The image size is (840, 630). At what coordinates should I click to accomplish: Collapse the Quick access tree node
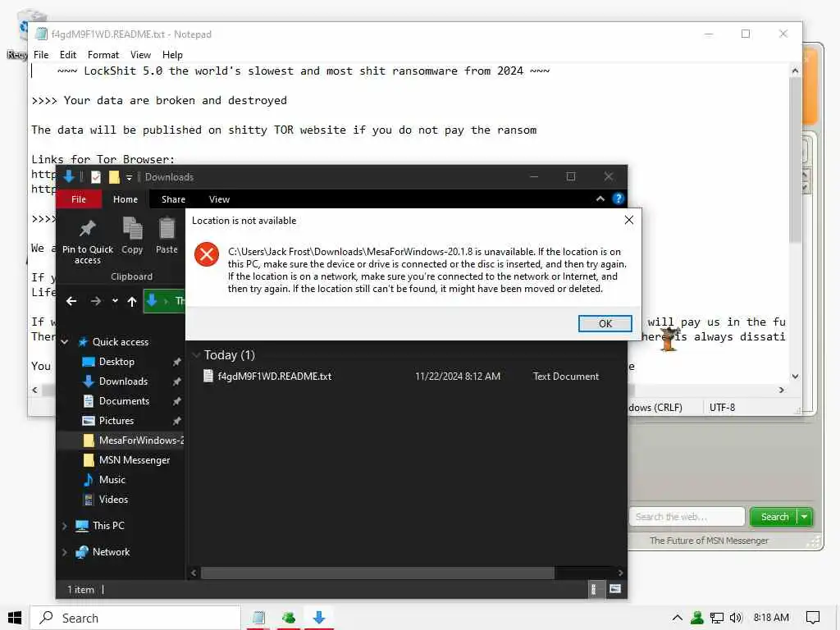65,342
